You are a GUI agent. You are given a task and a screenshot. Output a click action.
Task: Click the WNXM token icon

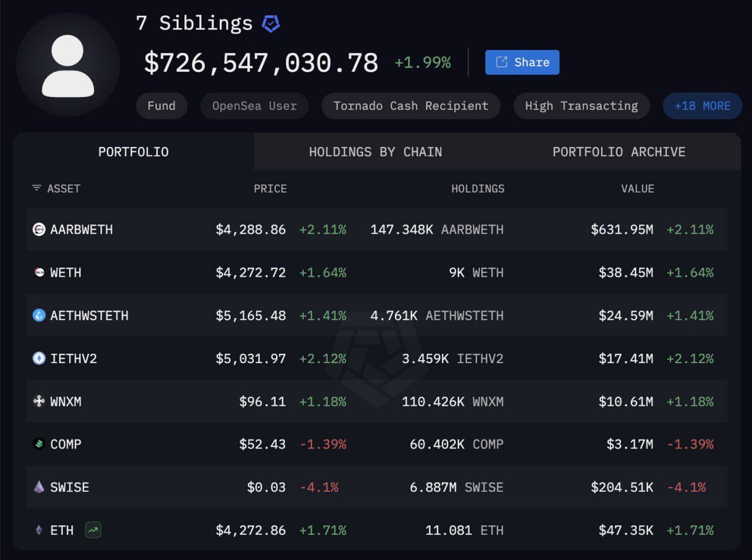(x=39, y=401)
